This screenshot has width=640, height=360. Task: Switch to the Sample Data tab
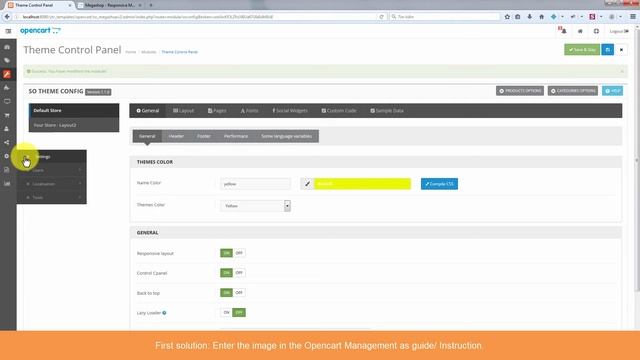tap(387, 111)
